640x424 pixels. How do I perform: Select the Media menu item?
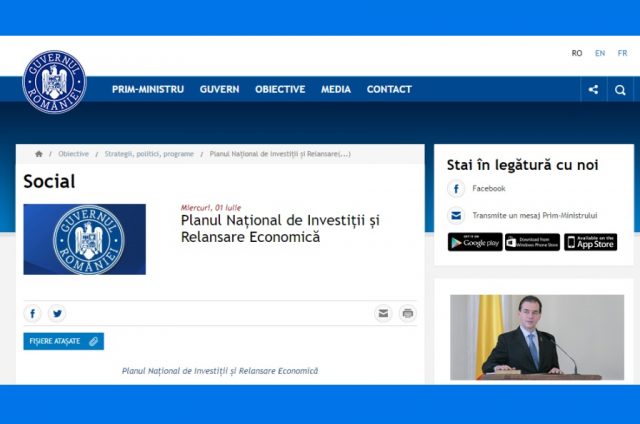tap(336, 89)
